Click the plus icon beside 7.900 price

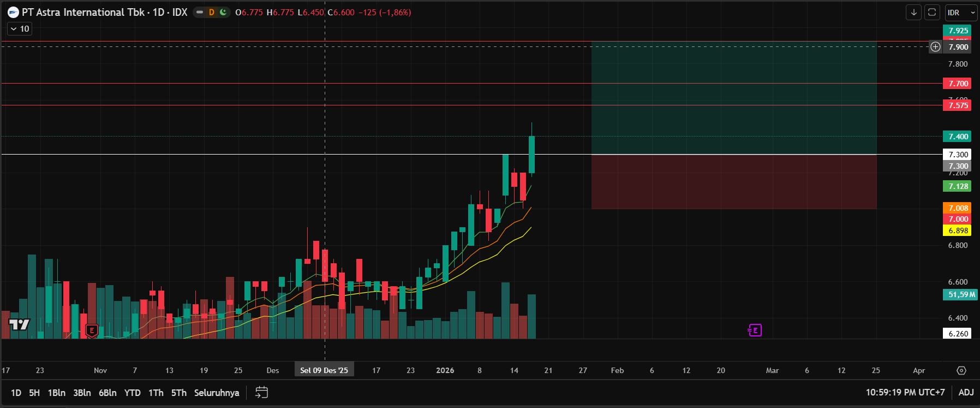(x=935, y=47)
